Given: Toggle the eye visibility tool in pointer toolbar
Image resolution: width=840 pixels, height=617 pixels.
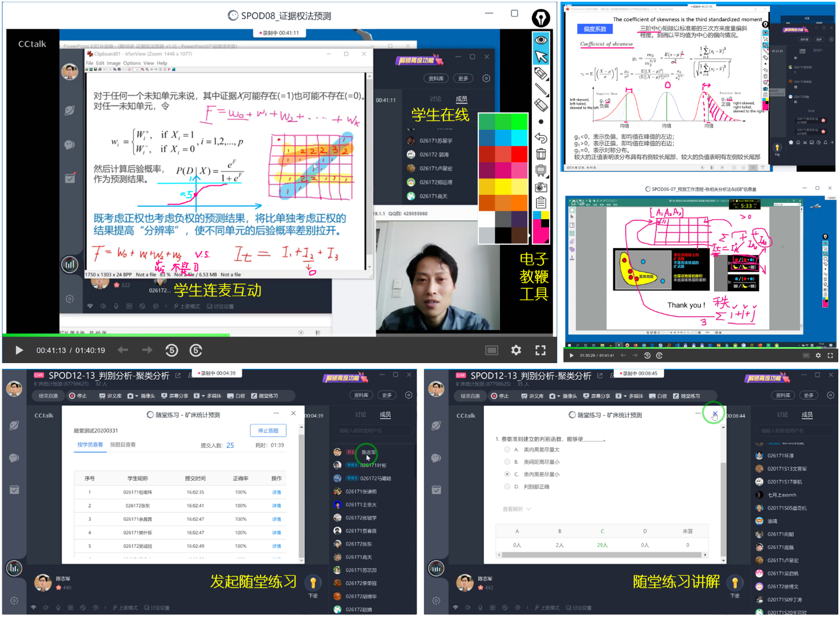Looking at the screenshot, I should 541,39.
